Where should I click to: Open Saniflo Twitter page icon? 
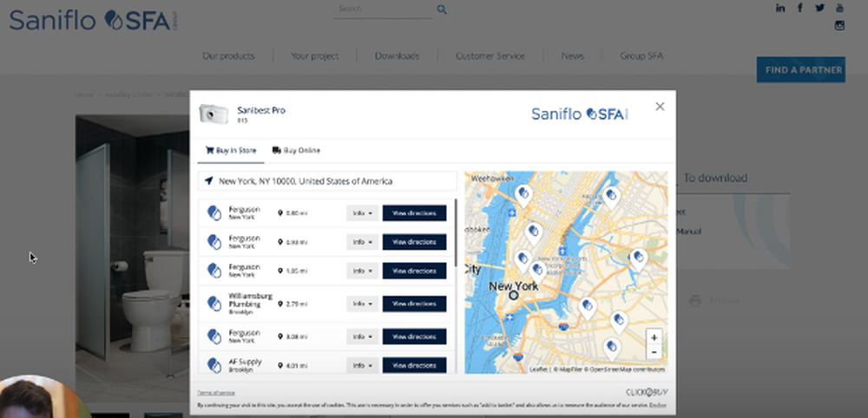[819, 8]
